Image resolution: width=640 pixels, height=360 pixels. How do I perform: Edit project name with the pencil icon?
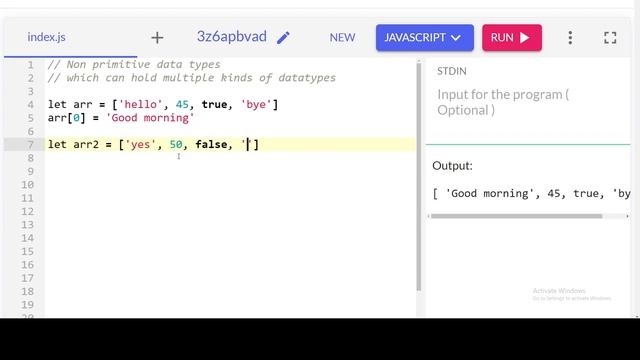click(283, 38)
